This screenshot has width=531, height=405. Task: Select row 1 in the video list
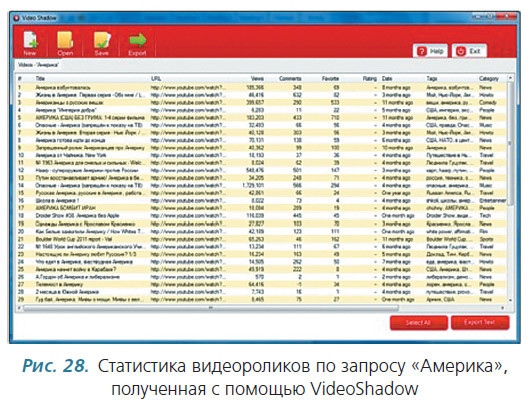coord(261,87)
